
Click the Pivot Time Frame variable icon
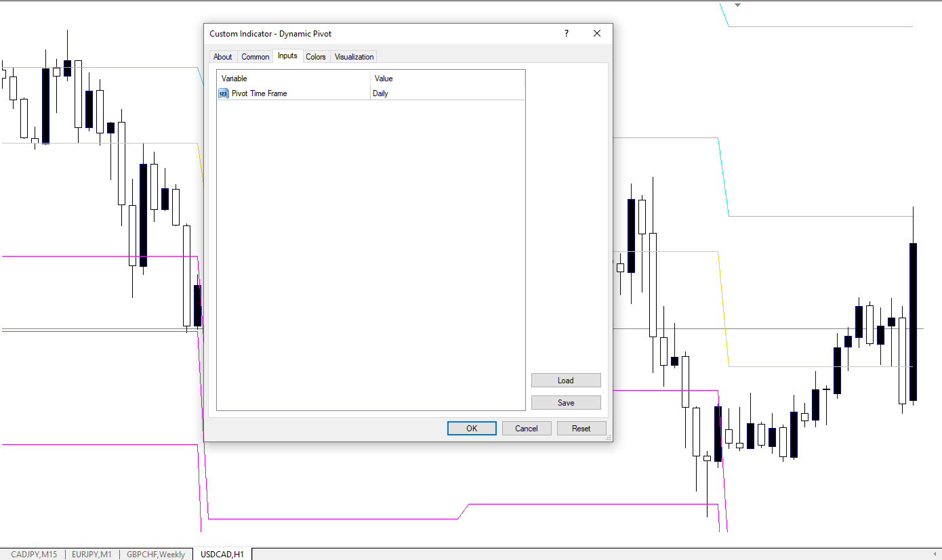pyautogui.click(x=224, y=93)
